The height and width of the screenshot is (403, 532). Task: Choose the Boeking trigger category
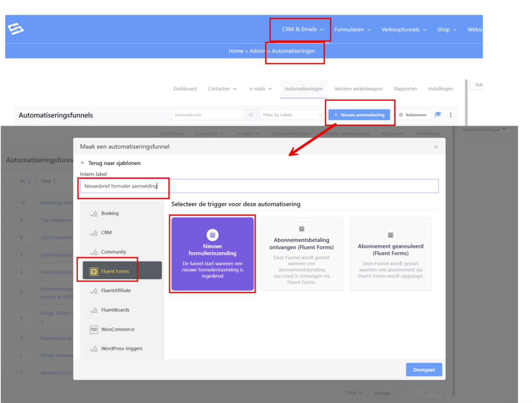(110, 213)
